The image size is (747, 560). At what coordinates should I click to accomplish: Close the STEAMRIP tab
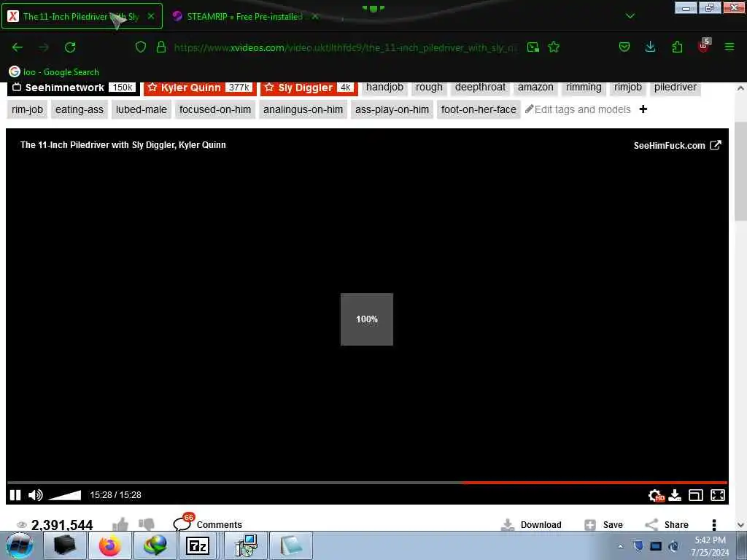point(315,16)
